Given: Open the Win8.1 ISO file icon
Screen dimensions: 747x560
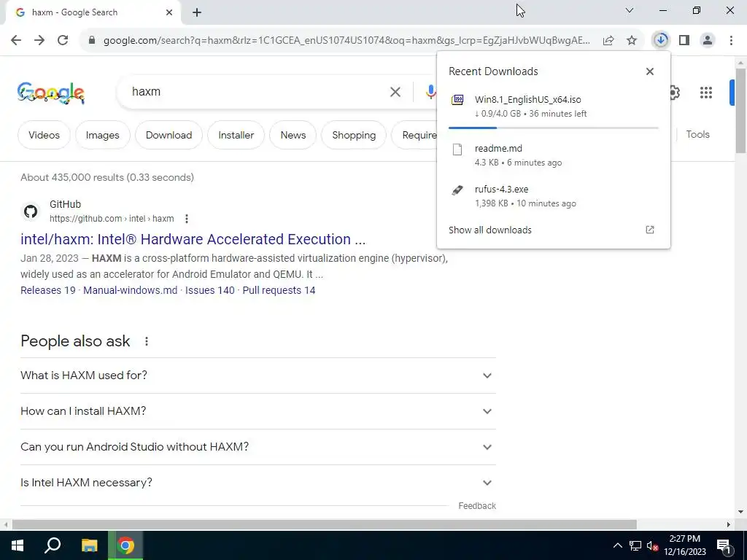Looking at the screenshot, I should pyautogui.click(x=457, y=99).
